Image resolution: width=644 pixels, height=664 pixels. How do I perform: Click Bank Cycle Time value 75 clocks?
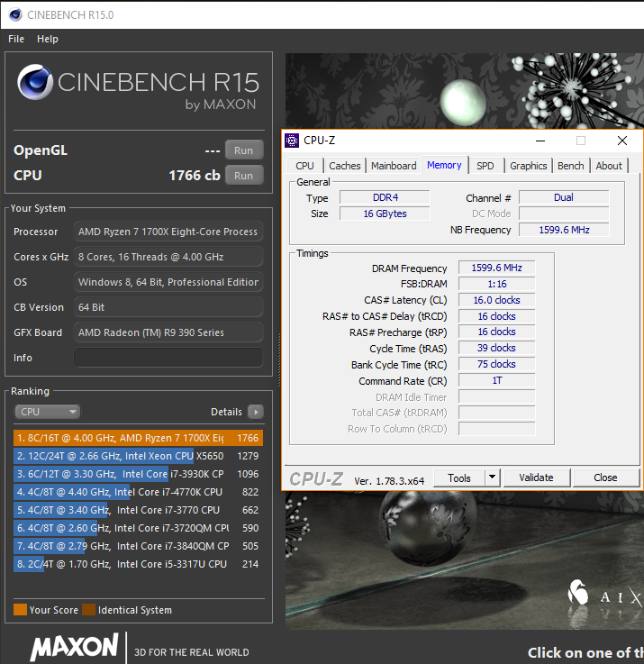(x=496, y=364)
